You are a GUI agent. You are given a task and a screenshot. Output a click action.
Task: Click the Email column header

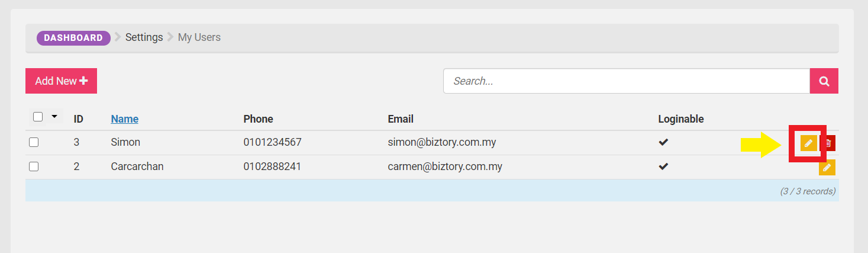[401, 119]
